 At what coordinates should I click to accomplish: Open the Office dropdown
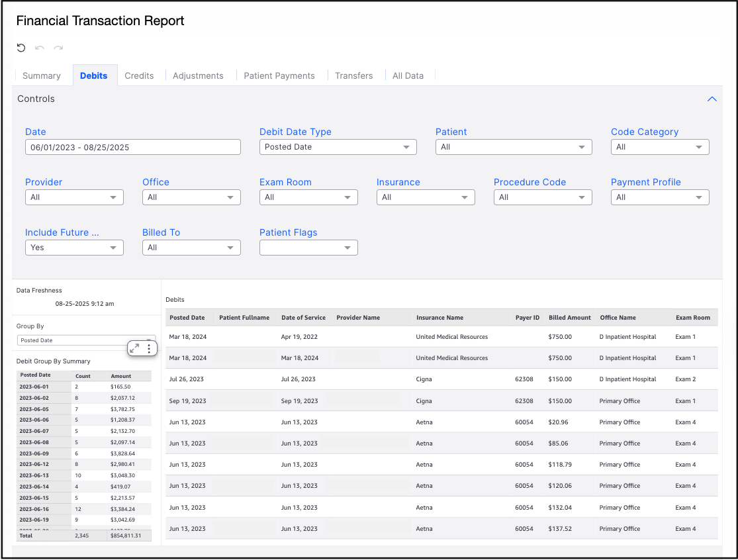pyautogui.click(x=191, y=197)
